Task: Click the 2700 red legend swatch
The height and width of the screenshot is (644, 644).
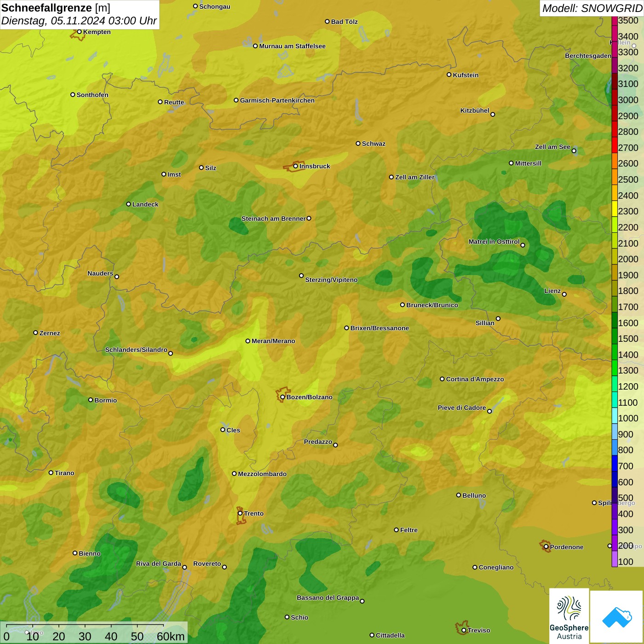Action: coord(615,145)
